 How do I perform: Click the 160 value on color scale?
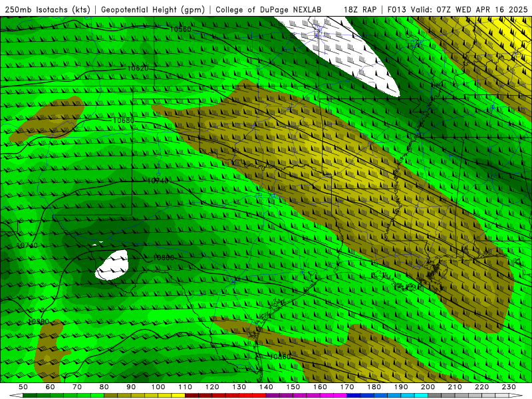(320, 387)
